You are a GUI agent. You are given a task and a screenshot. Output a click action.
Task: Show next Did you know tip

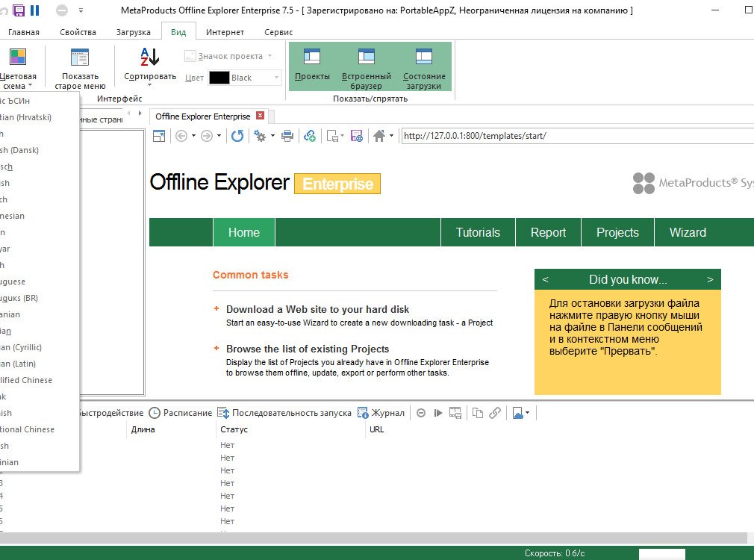click(x=710, y=279)
